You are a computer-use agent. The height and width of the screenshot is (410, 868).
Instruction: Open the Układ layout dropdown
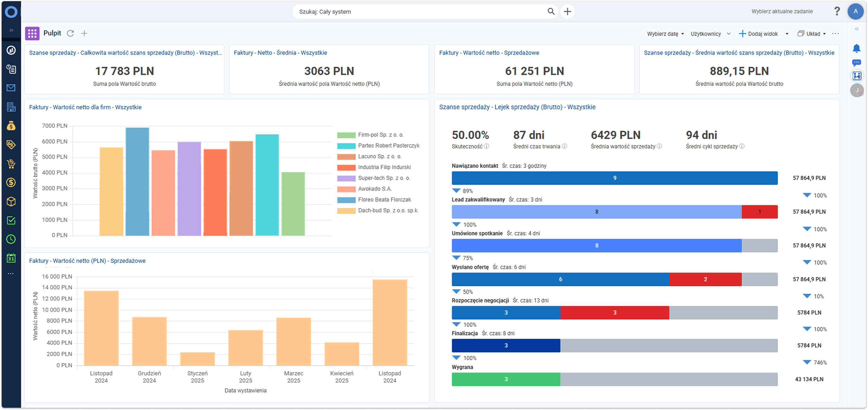click(811, 34)
